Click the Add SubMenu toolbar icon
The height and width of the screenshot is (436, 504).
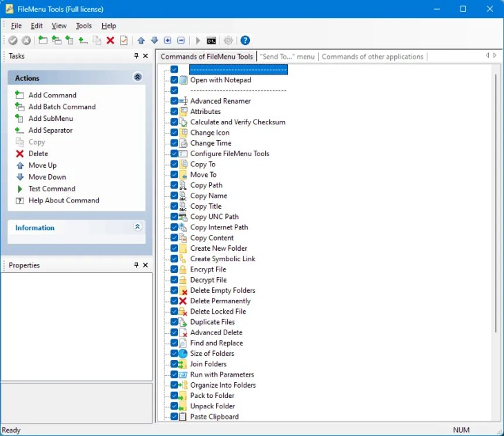(x=70, y=40)
